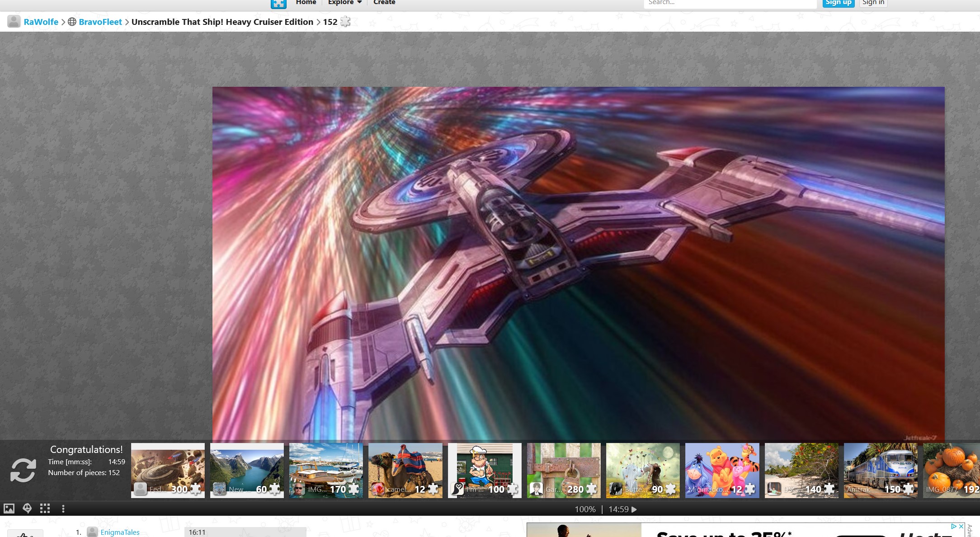Click the Save up to 35% advertisement banner
This screenshot has width=980, height=537.
pos(745,530)
